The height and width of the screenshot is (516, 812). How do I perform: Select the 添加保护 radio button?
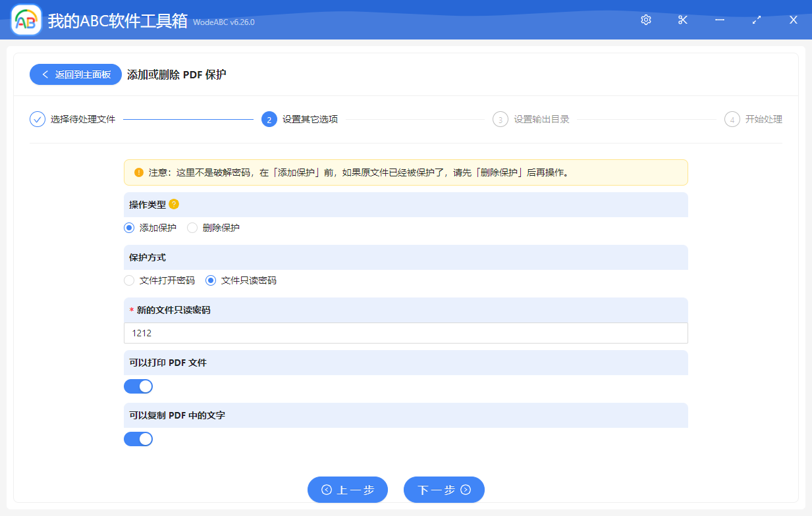pyautogui.click(x=129, y=227)
